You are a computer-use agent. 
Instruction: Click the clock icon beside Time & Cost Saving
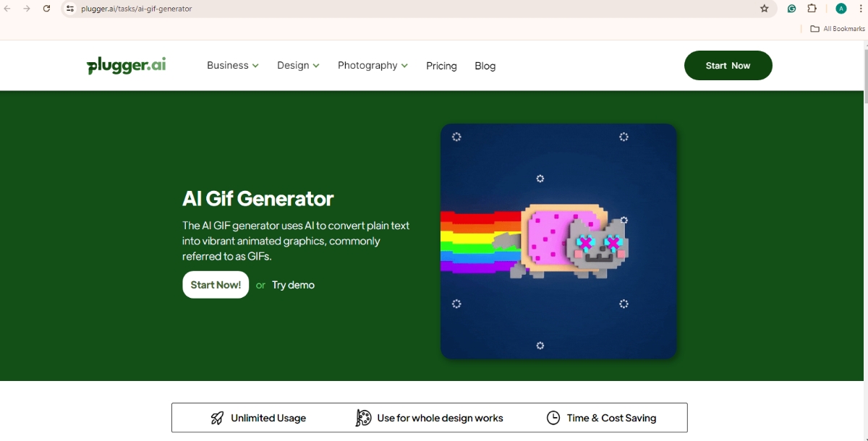[x=553, y=418]
